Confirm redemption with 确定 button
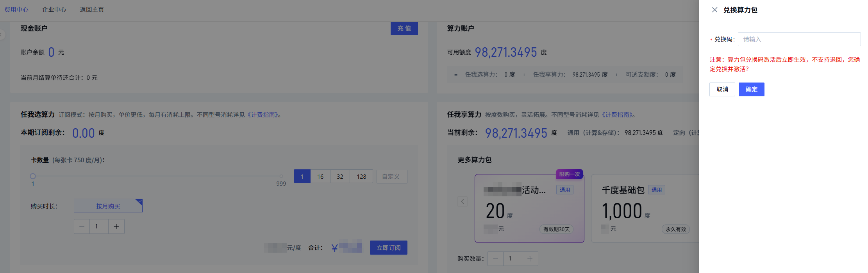 (751, 89)
